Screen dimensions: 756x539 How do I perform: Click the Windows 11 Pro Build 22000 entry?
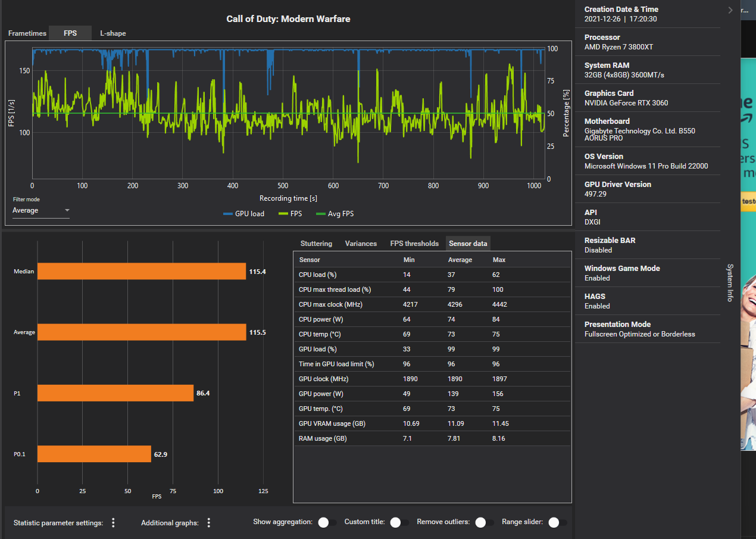[x=646, y=166]
